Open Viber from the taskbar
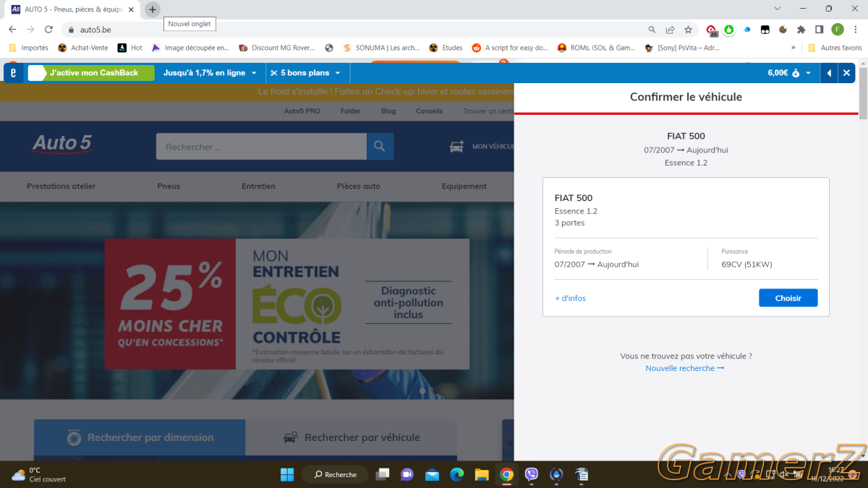 [x=531, y=474]
